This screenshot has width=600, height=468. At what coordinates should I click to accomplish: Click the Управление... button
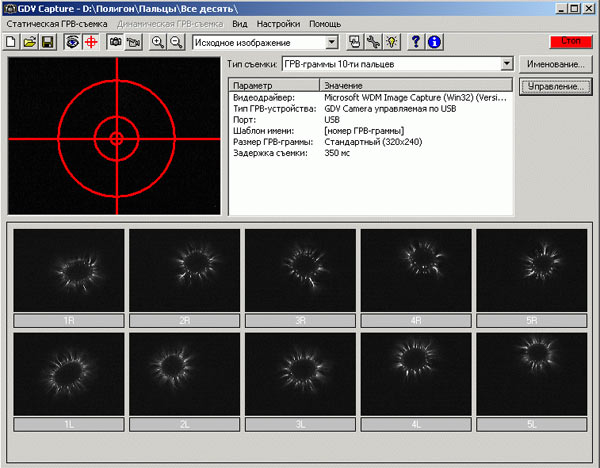(x=556, y=86)
